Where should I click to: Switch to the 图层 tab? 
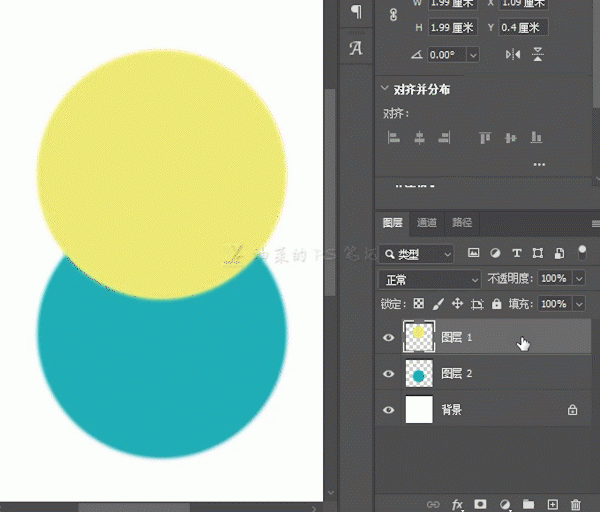point(392,223)
